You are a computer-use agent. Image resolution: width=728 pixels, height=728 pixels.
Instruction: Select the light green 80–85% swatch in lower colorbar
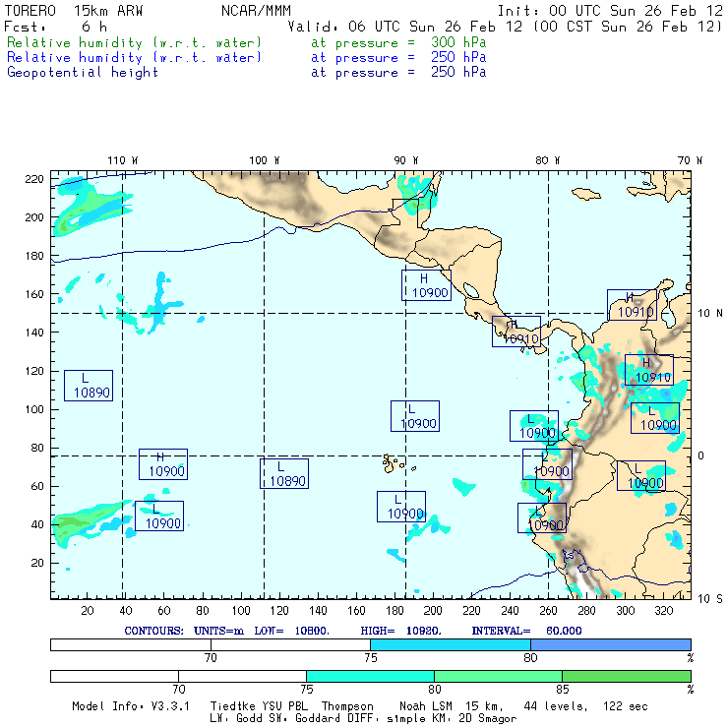point(498,676)
